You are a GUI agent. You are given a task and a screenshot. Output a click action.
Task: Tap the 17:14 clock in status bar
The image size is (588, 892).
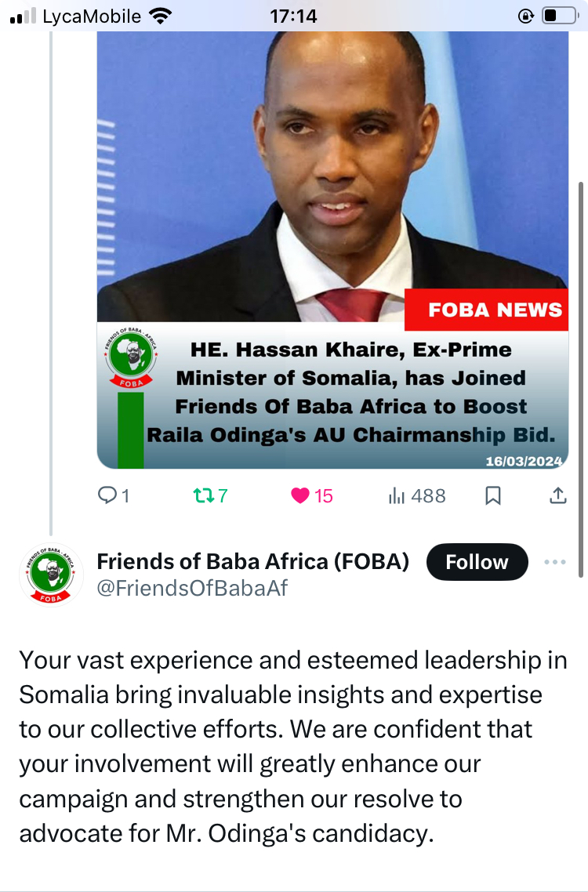pos(293,16)
